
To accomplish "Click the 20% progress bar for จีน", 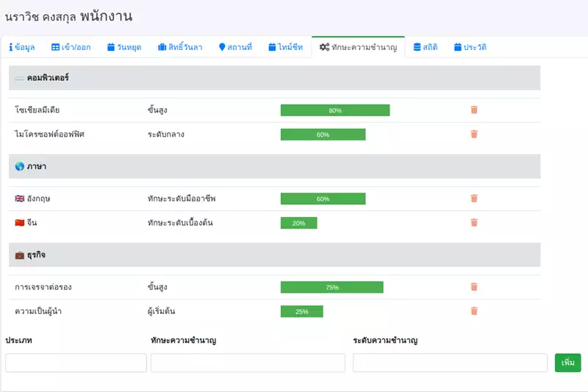I will [299, 223].
